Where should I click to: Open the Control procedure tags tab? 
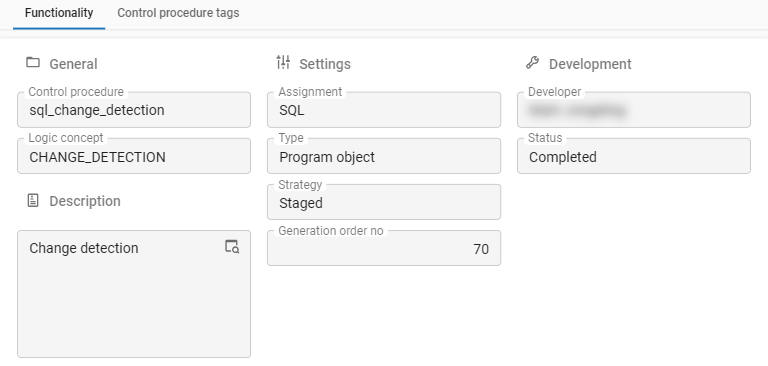pyautogui.click(x=178, y=13)
